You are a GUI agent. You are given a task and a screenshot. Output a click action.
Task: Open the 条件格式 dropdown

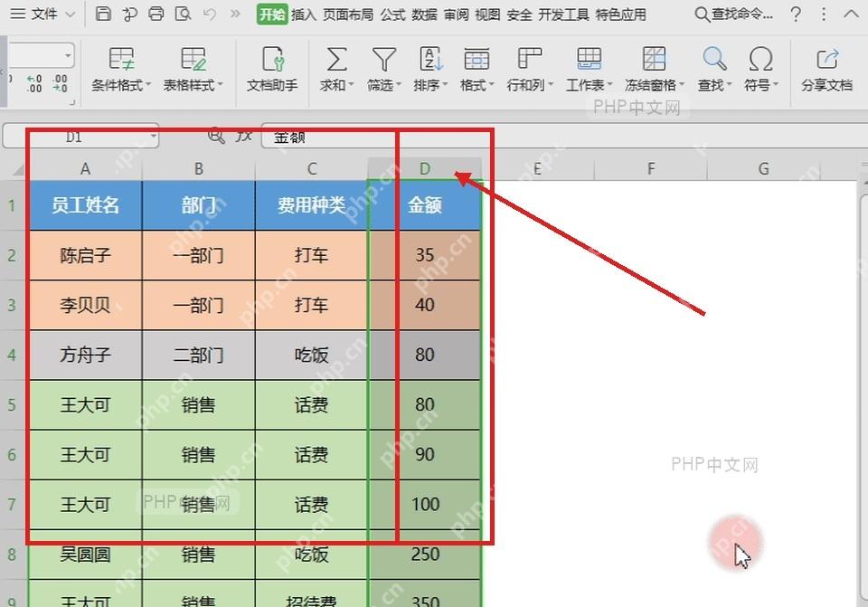121,85
